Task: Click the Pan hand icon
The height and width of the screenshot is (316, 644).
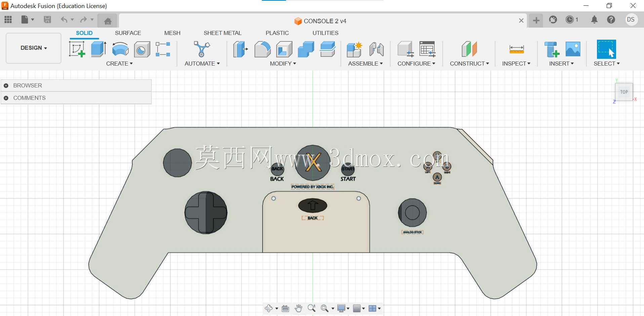Action: tap(298, 308)
